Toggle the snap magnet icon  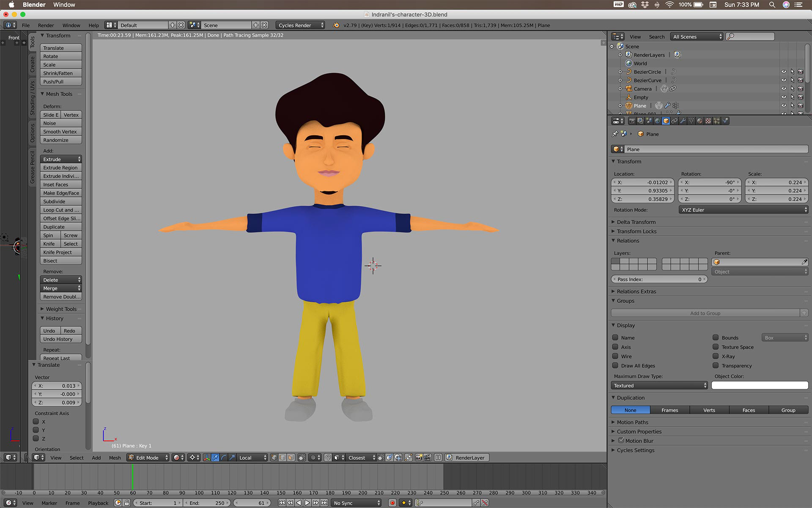tap(328, 458)
